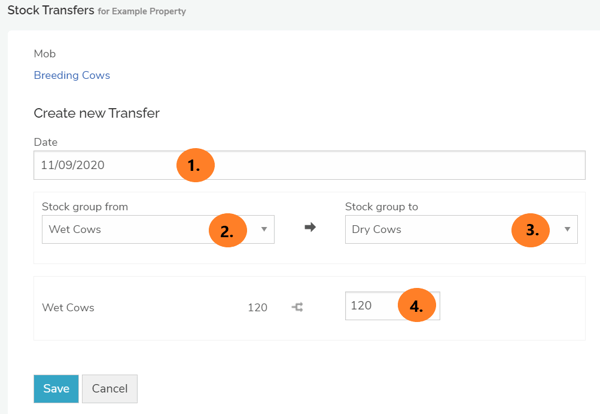Click the orange step 1 marker
600x414 pixels.
click(x=196, y=166)
